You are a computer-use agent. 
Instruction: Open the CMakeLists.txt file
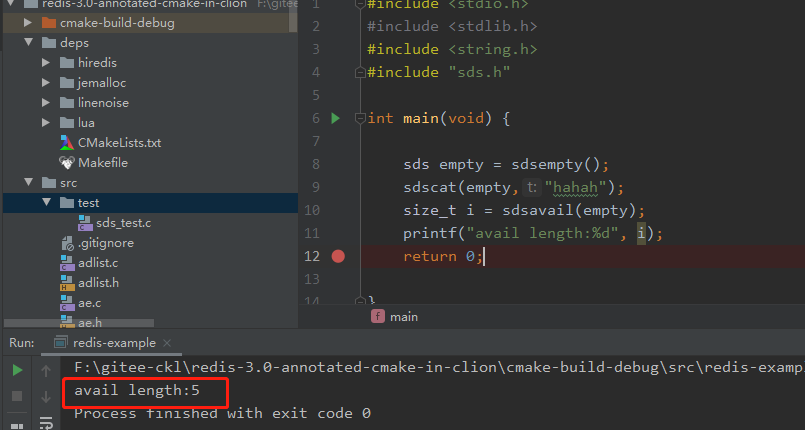pyautogui.click(x=118, y=142)
